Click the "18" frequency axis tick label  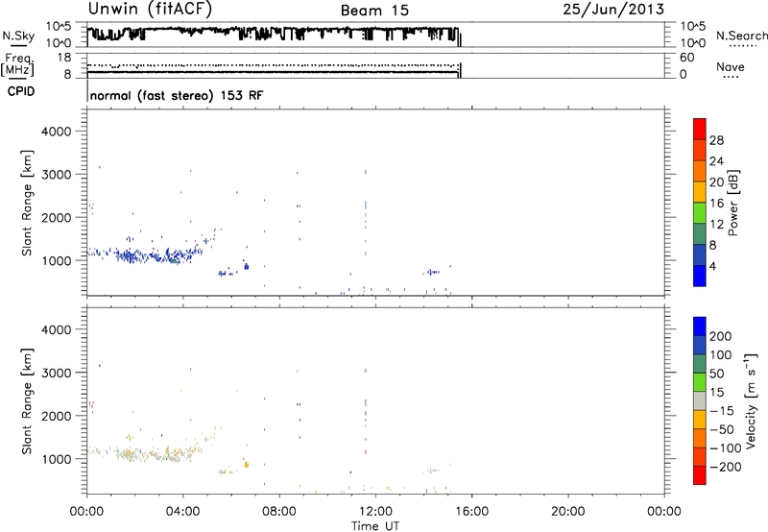[63, 58]
